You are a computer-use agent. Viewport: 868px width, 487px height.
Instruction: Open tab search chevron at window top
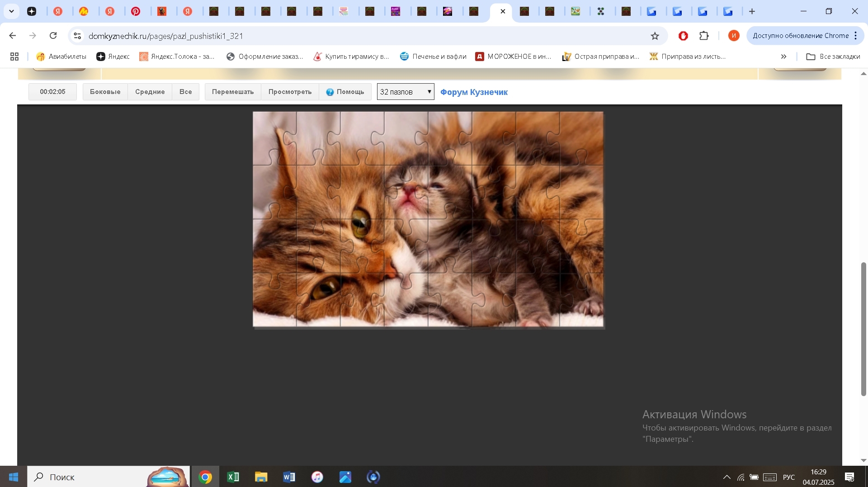click(x=11, y=11)
